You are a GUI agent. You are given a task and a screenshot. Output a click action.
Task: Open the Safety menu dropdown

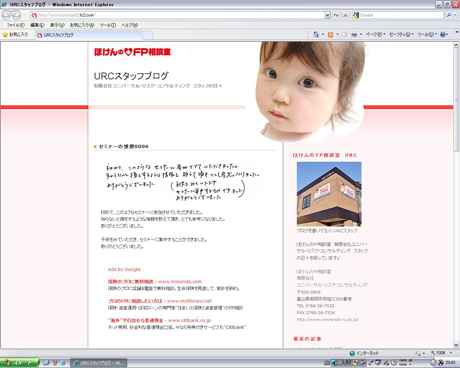tap(402, 34)
